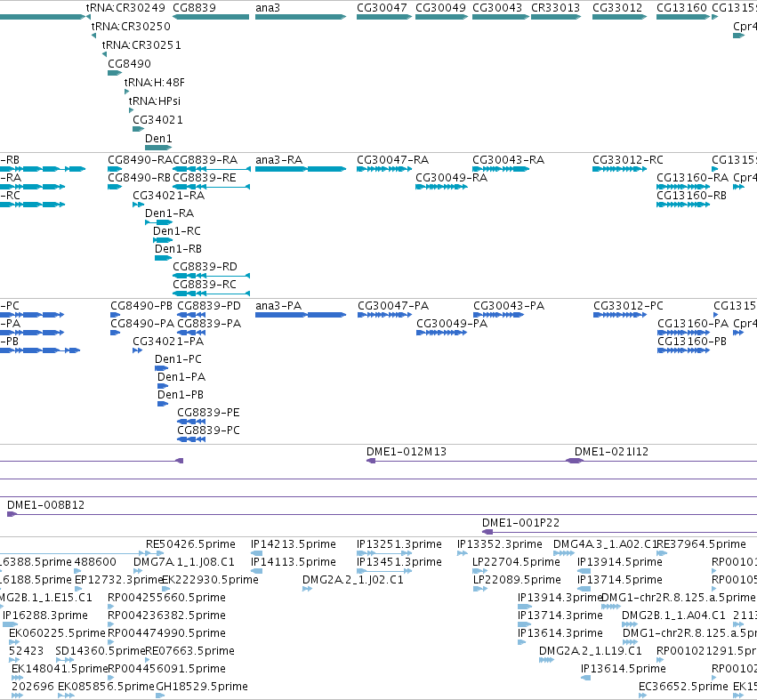Click the EK222930.5prime EST label
The width and height of the screenshot is (757, 700).
pos(210,580)
